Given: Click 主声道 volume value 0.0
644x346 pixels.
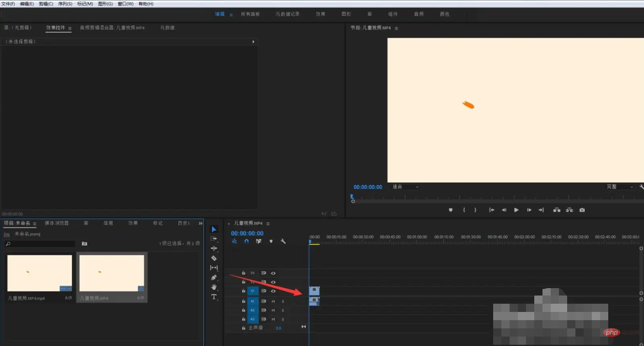Looking at the screenshot, I should 278,328.
